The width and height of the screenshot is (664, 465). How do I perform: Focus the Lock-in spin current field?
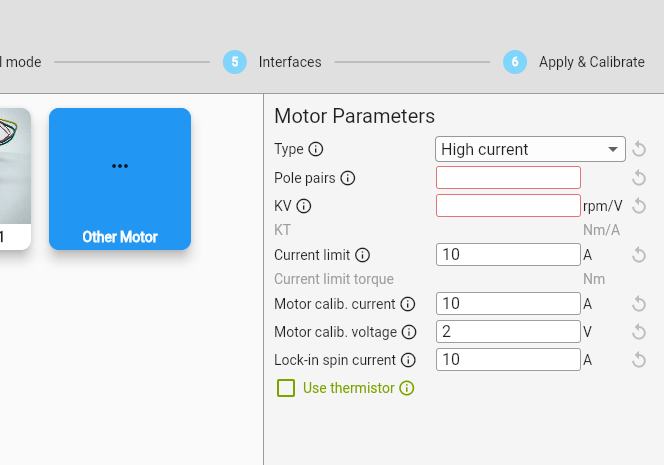click(x=508, y=360)
